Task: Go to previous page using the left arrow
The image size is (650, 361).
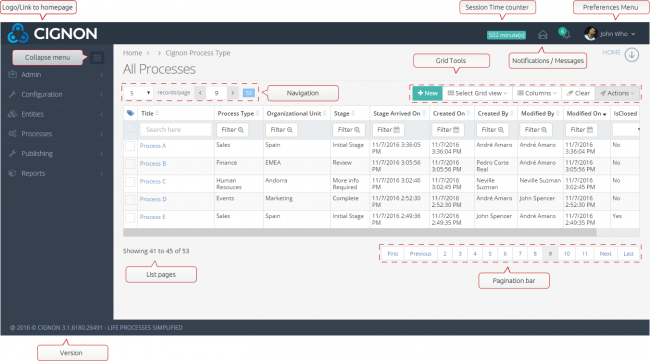Action: (200, 93)
